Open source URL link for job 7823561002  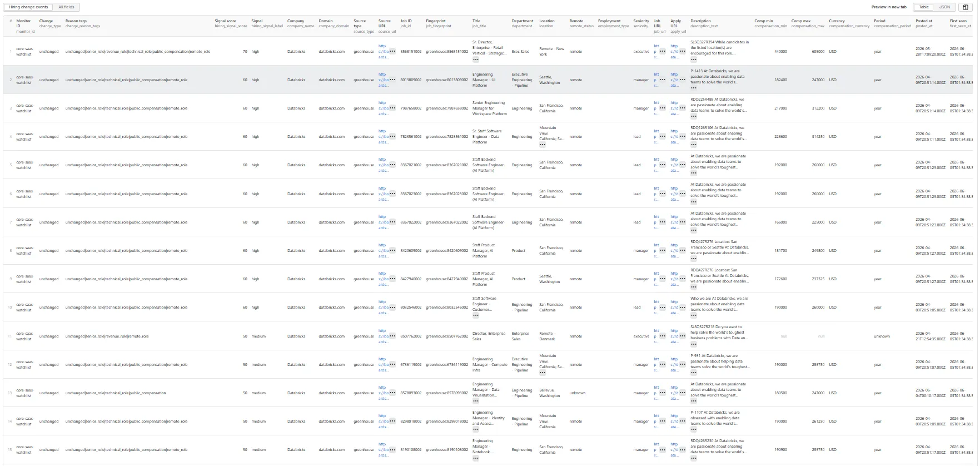click(x=383, y=136)
